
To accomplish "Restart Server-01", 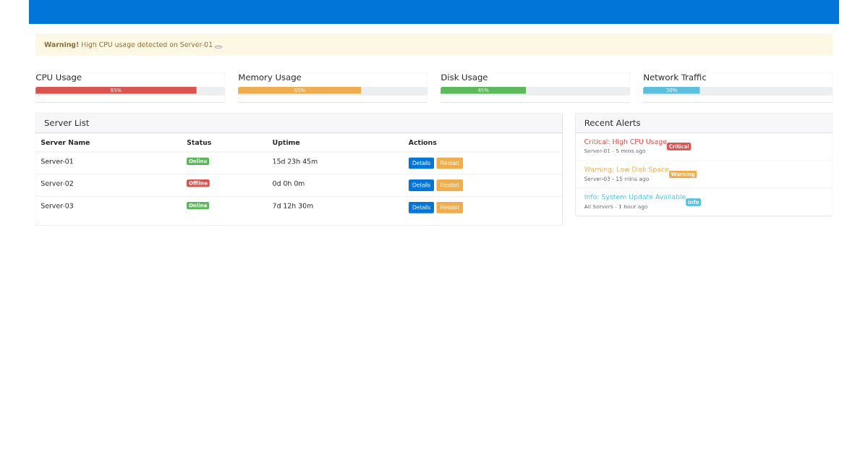I will pyautogui.click(x=449, y=163).
